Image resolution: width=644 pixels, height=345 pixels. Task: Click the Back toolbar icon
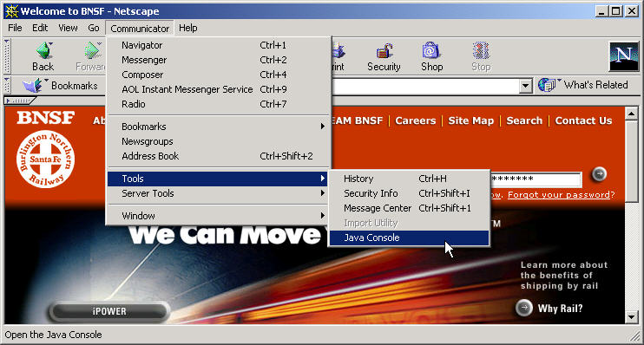tap(43, 51)
